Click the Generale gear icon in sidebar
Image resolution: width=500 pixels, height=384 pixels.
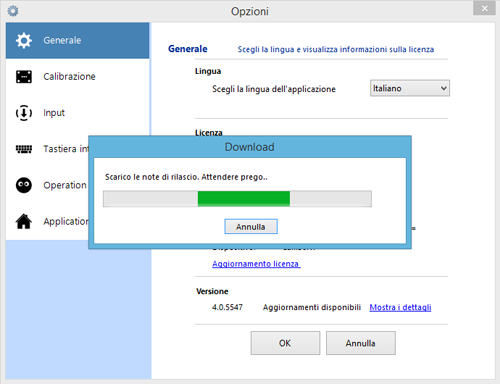24,40
